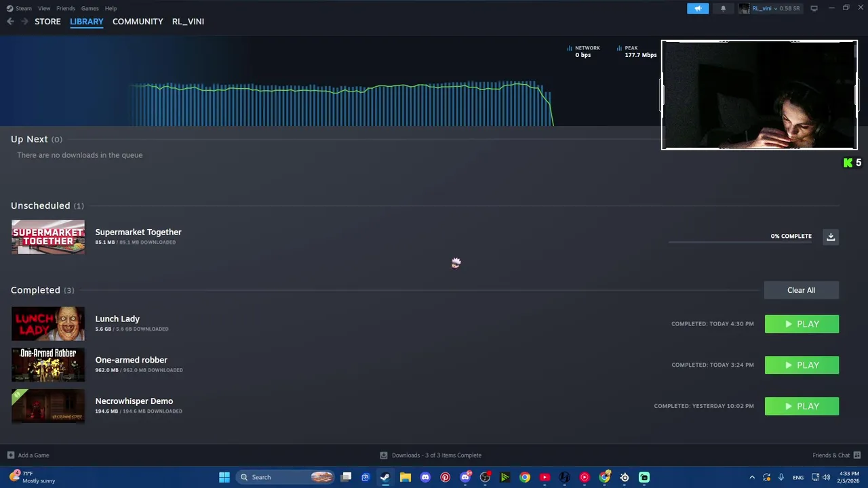Select the Supermarket Together title
This screenshot has height=488, width=868.
tap(138, 232)
